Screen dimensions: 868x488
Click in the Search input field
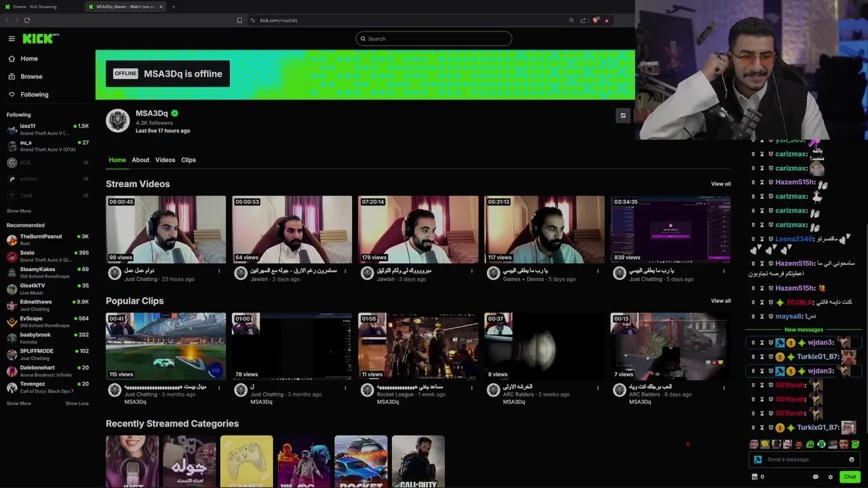(x=434, y=39)
